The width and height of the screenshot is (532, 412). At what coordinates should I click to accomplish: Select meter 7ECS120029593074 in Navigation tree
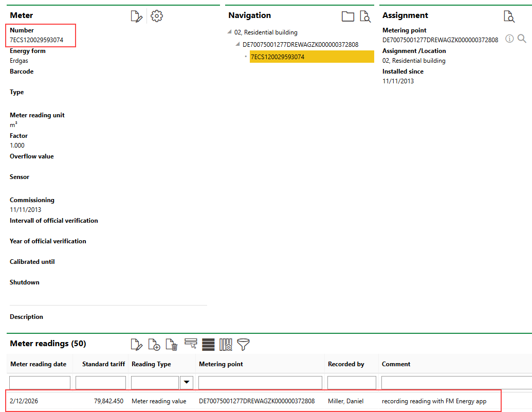tap(278, 57)
